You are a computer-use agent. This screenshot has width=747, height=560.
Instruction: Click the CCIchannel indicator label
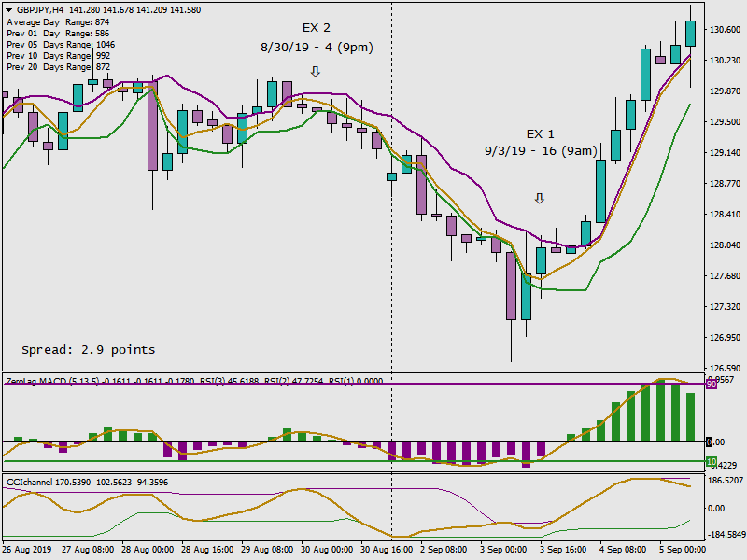point(87,483)
